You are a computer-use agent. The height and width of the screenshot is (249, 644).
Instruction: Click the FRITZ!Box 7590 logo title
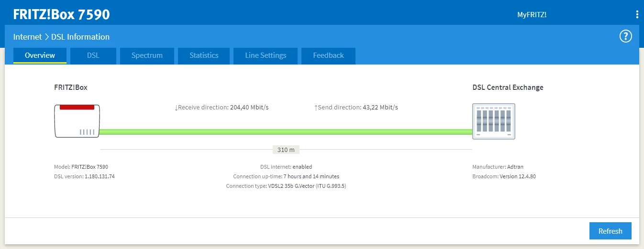(x=61, y=14)
